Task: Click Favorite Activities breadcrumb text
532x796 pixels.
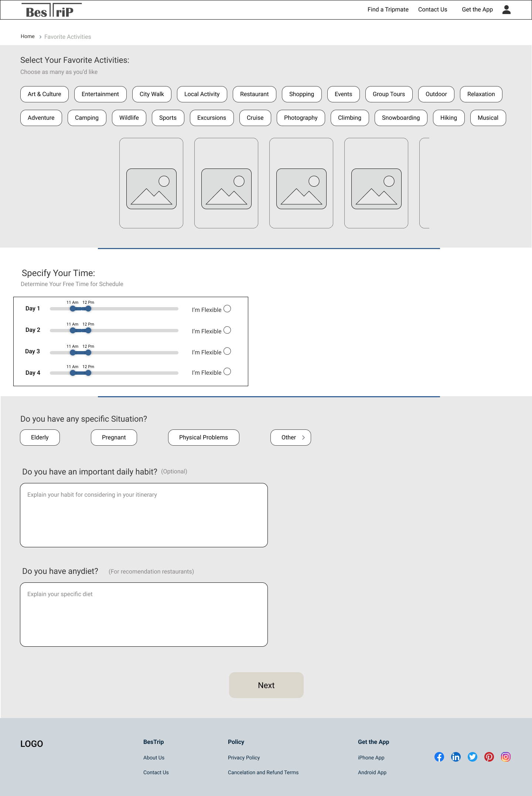Action: pyautogui.click(x=68, y=37)
